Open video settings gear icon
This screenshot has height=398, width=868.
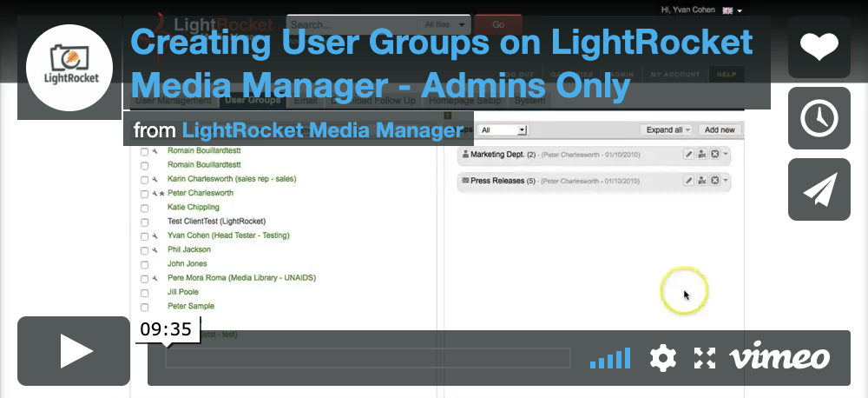point(662,358)
